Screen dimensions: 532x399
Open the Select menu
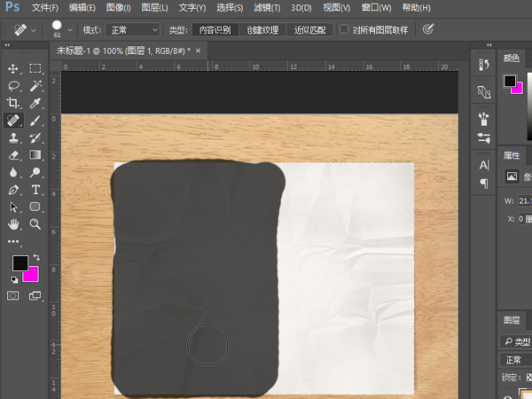[x=230, y=7]
